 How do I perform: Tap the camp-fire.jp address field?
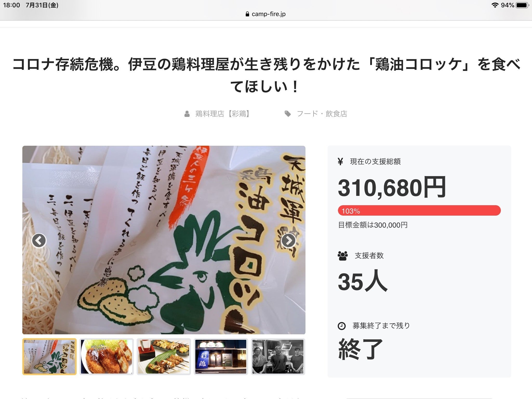click(269, 14)
